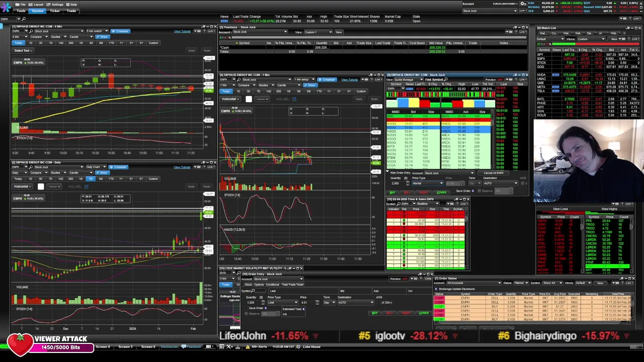The image size is (644, 362).
Task: Click the Find Symbol magnifier in quote montage
Action: click(447, 79)
